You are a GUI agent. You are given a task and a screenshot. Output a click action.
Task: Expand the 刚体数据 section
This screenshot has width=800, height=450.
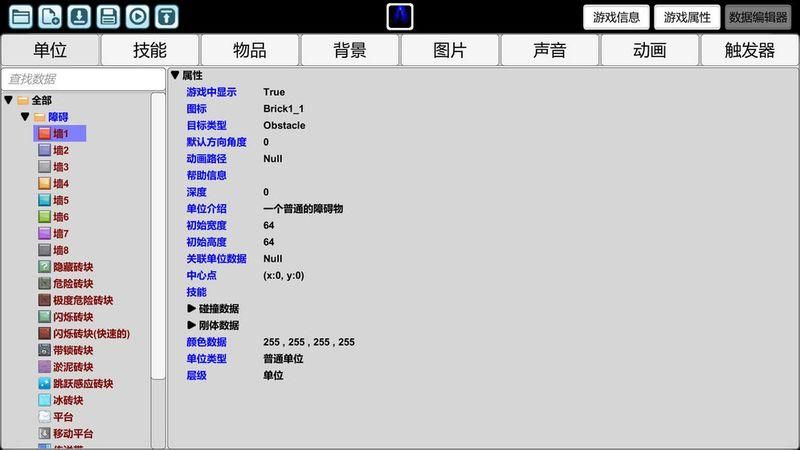coord(191,325)
